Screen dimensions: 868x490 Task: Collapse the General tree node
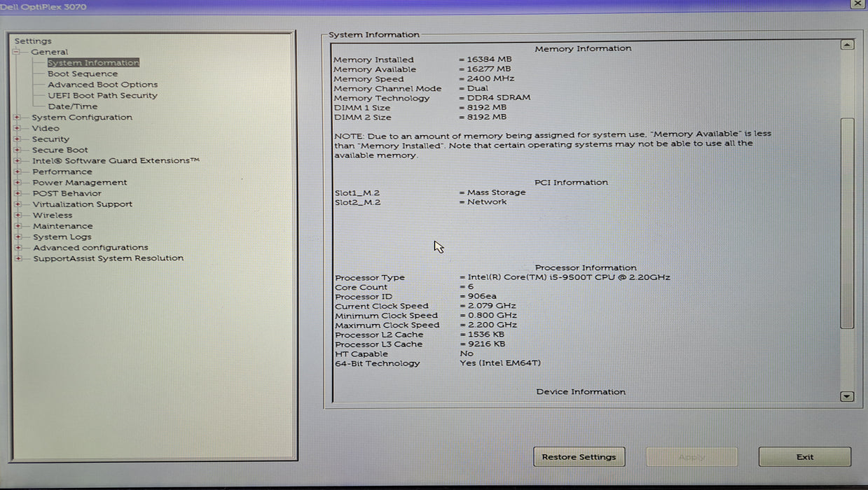17,52
